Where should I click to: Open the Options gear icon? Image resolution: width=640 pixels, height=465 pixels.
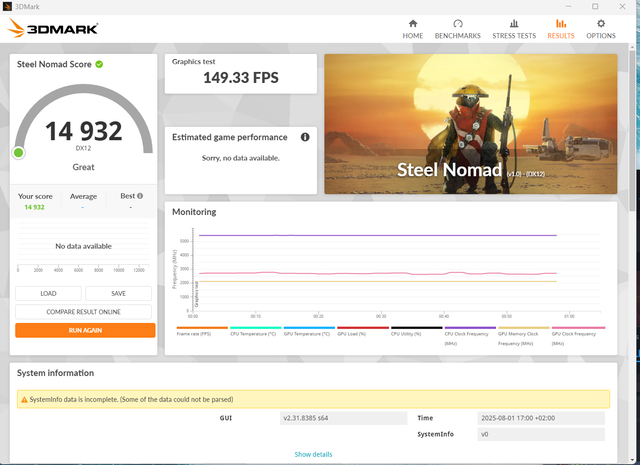[x=601, y=24]
